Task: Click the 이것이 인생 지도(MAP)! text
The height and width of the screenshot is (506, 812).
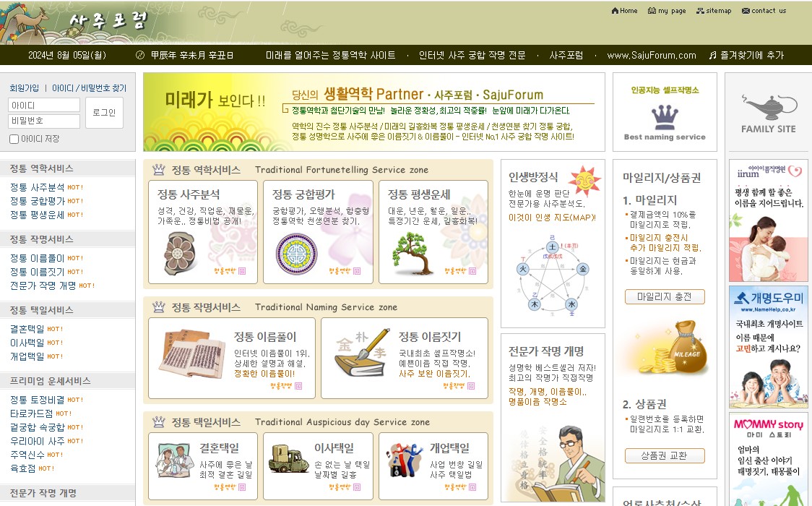Action: tap(552, 218)
